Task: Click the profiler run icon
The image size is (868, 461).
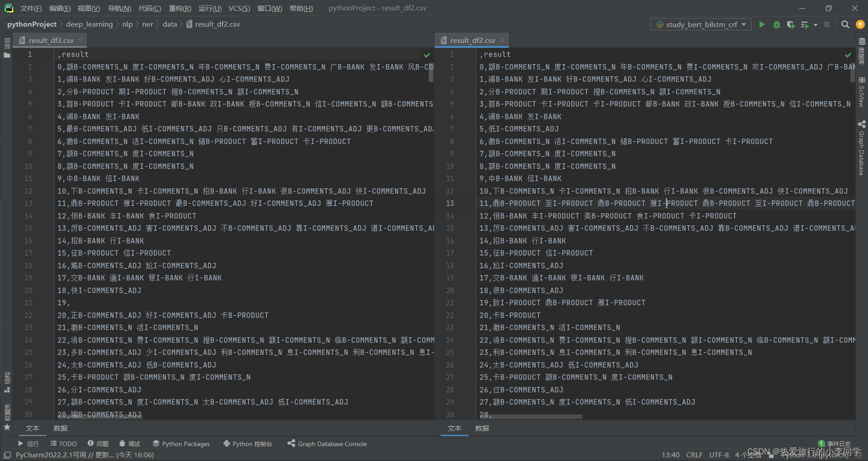Action: point(805,24)
